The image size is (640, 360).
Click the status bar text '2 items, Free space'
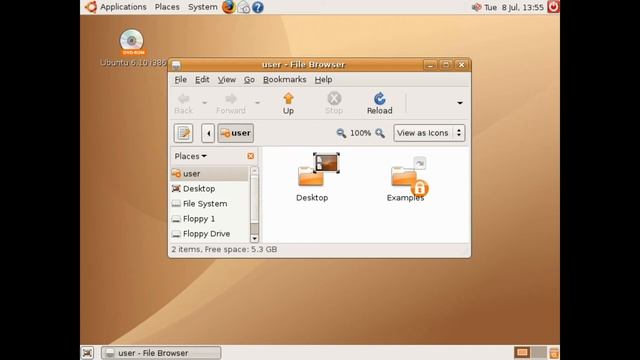click(224, 249)
